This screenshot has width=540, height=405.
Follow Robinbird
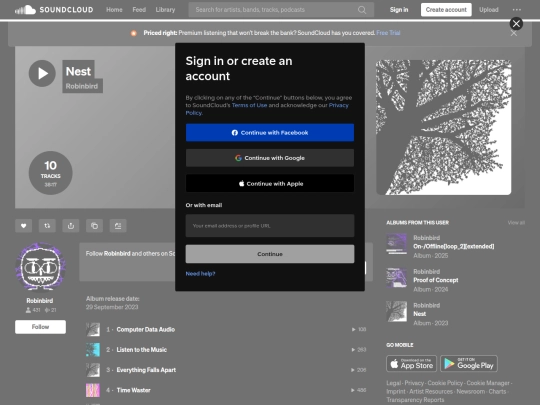pyautogui.click(x=40, y=327)
